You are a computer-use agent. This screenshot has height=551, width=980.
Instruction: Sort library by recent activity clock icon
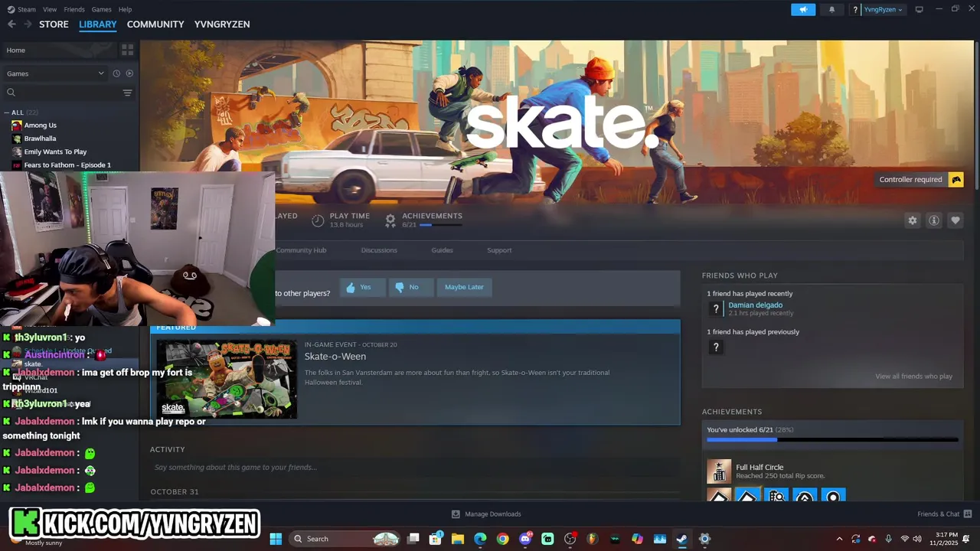tap(116, 73)
